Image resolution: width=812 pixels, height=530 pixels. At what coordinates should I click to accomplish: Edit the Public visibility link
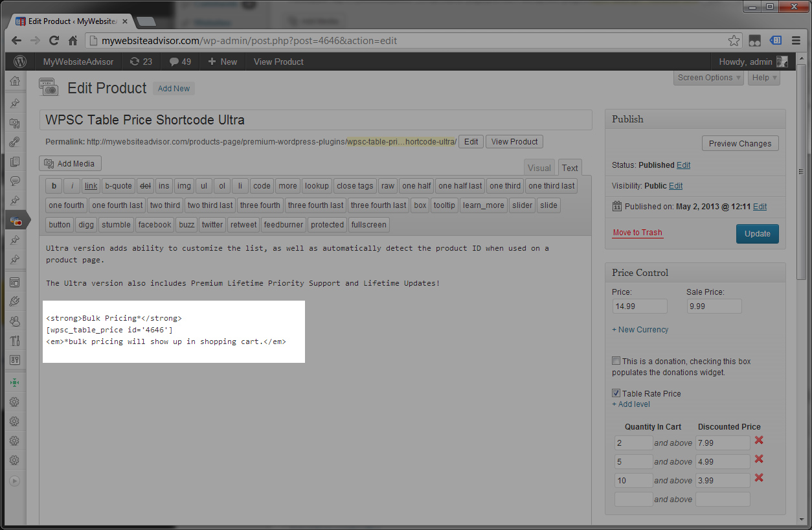pyautogui.click(x=676, y=186)
